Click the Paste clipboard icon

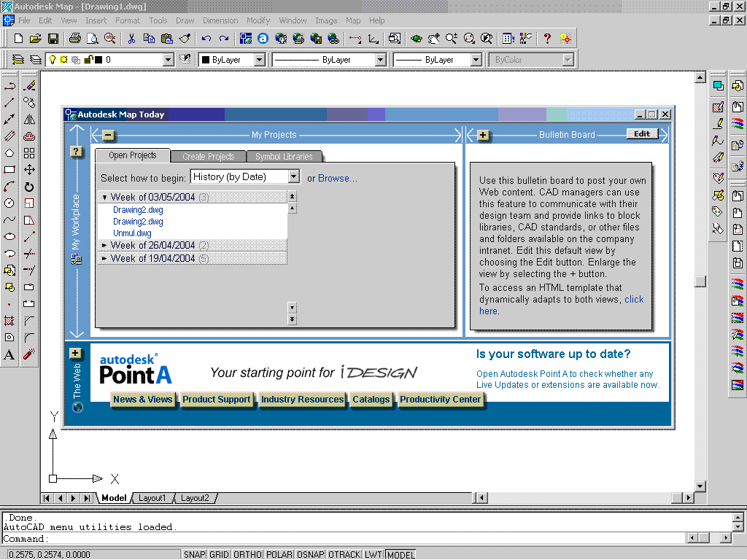pos(167,39)
